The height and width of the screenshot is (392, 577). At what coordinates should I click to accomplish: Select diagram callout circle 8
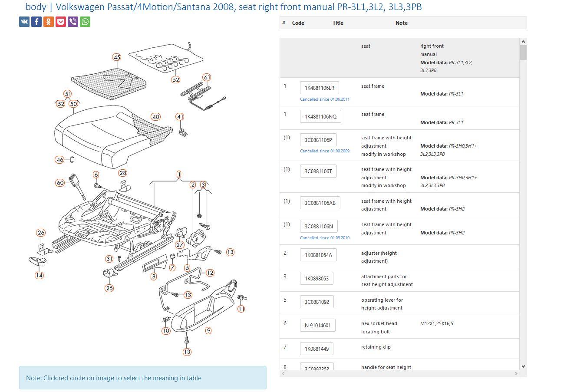pos(154,276)
